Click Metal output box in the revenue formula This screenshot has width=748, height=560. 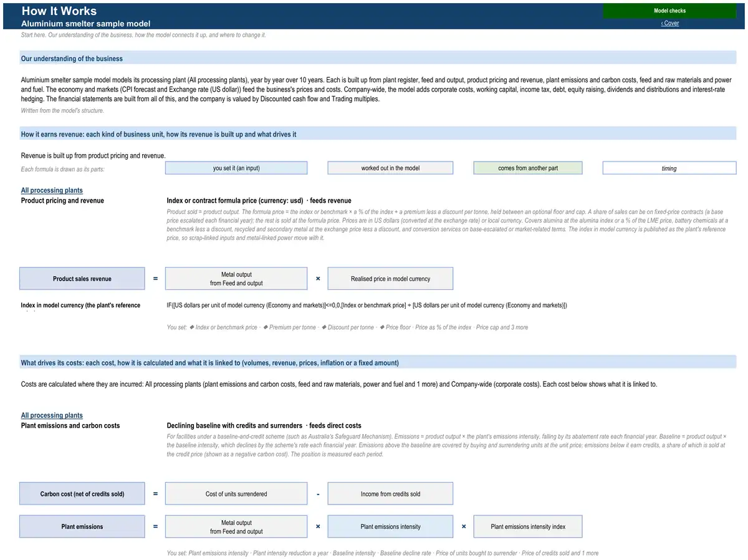236,279
